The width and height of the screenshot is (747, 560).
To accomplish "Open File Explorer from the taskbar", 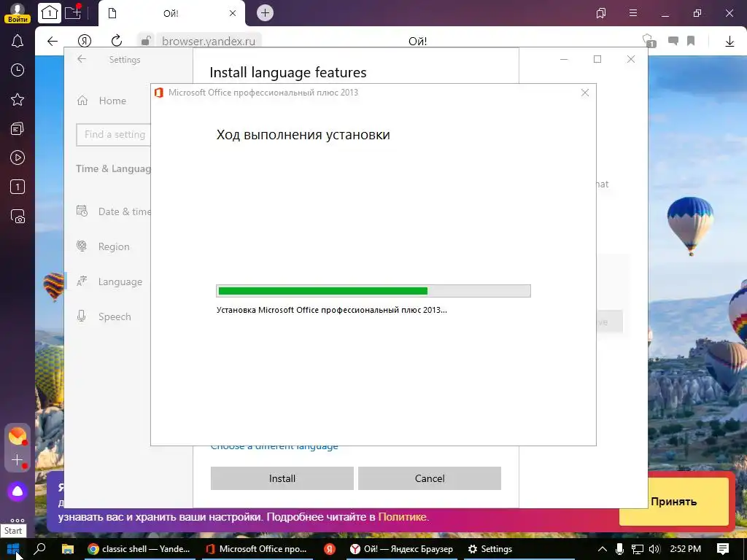I will [68, 549].
